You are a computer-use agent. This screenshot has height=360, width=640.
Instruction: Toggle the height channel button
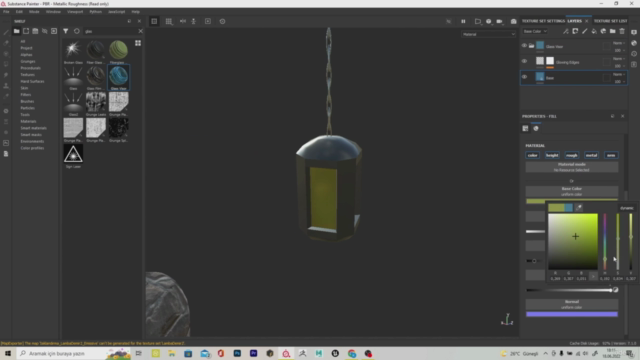tap(552, 155)
